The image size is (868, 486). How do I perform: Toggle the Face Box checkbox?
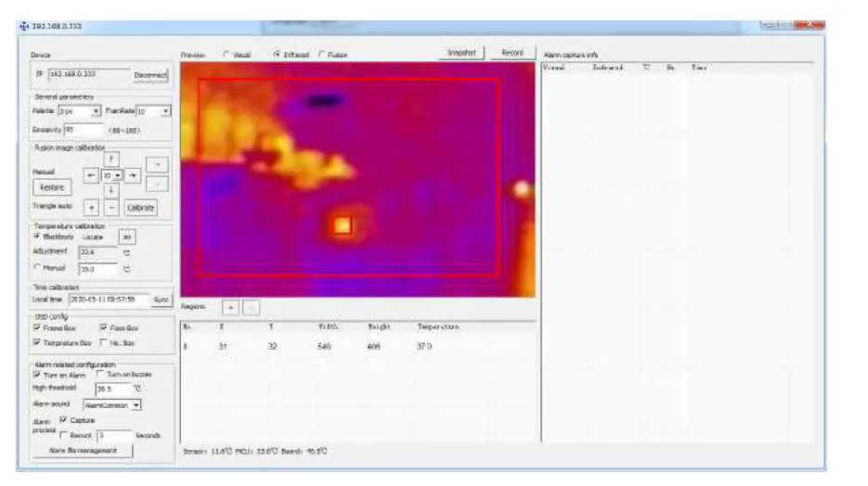click(104, 328)
